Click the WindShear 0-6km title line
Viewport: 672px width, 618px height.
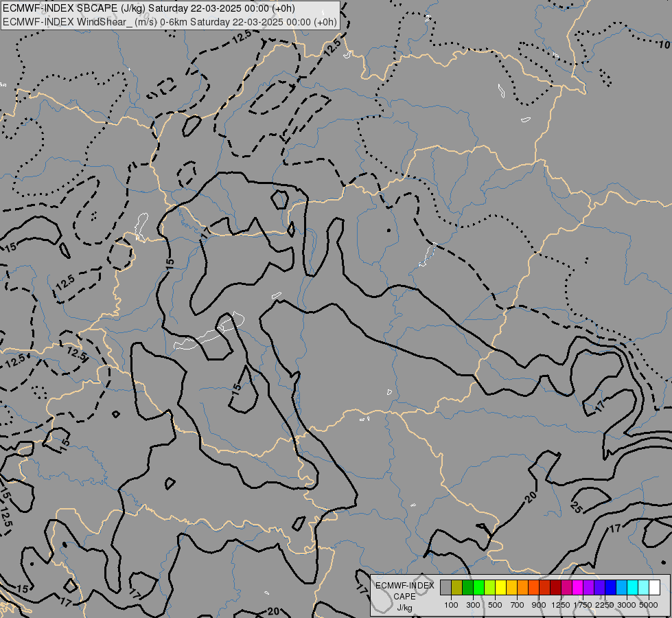click(170, 22)
